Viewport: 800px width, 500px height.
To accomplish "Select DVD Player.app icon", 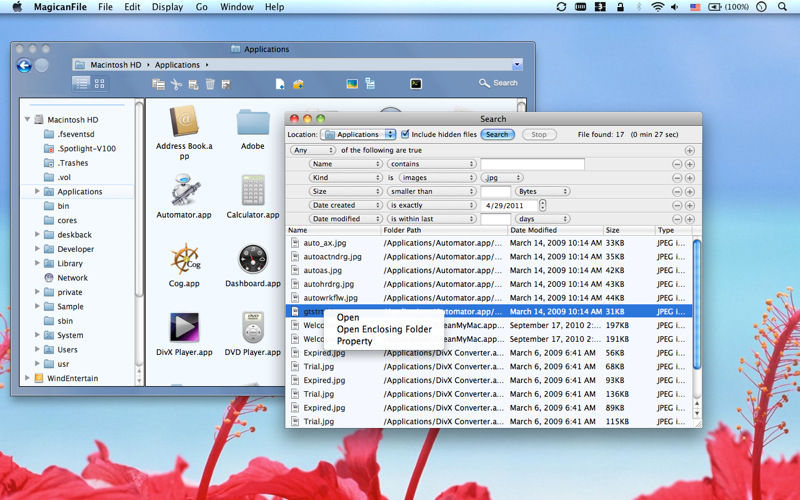I will (x=253, y=327).
